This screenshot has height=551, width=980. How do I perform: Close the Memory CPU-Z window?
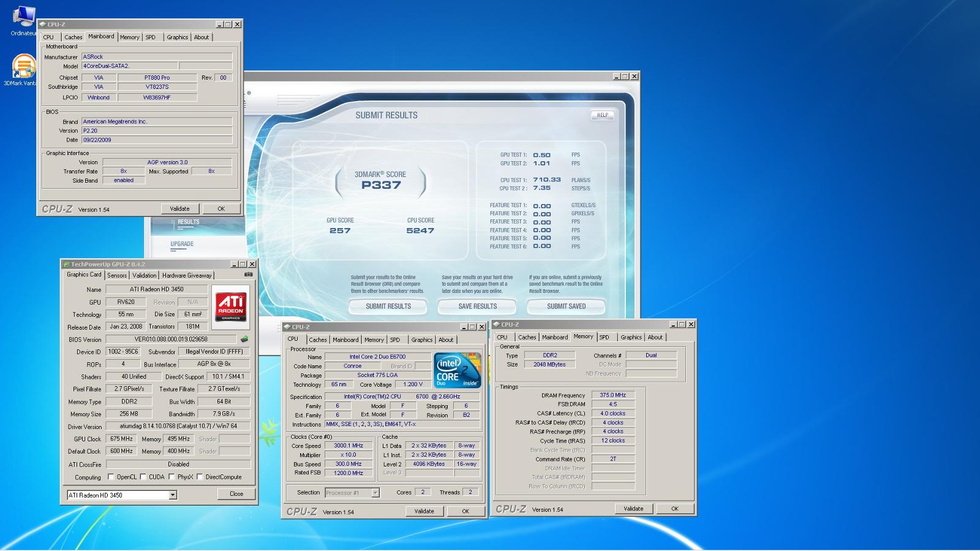click(x=691, y=324)
